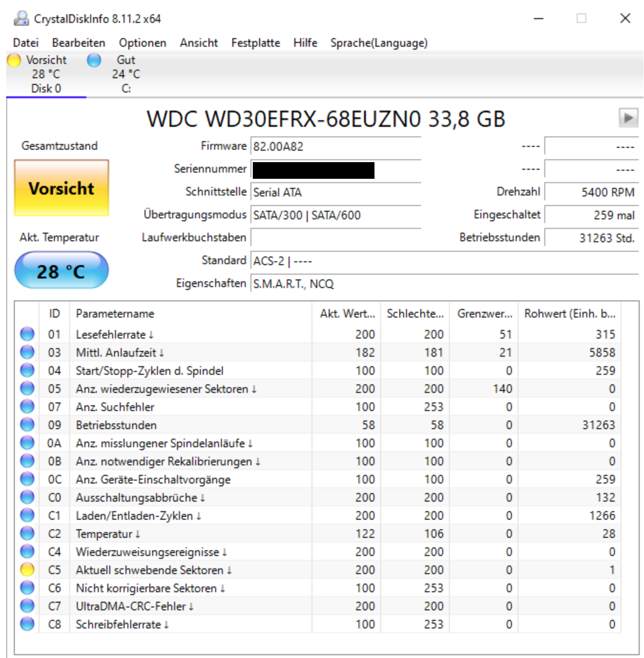Viewport: 644px width, 658px height.
Task: Click blue status icon for Lesefehlerrate row
Action: (27, 334)
